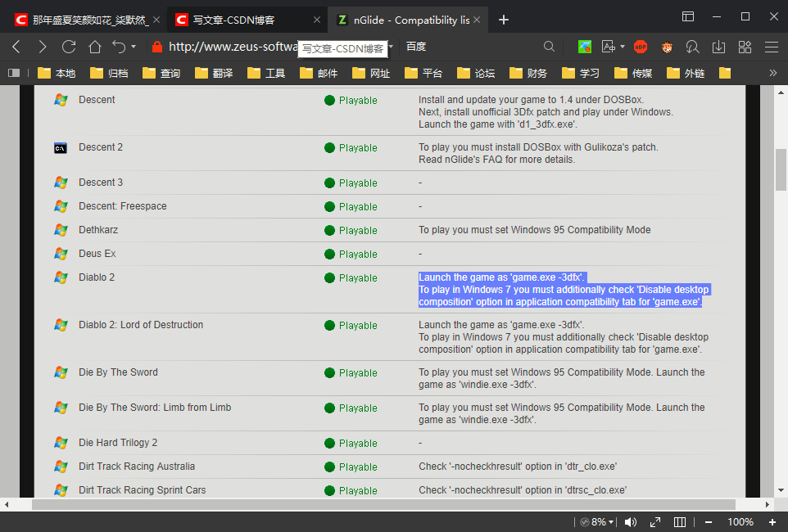The width and height of the screenshot is (788, 532).
Task: Switch to the 写文章-CSDN博客 tab
Action: 247,20
